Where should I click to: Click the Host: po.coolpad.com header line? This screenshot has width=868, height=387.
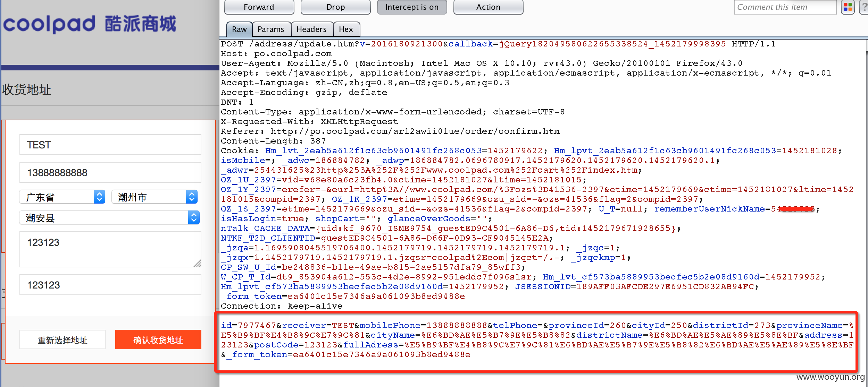276,54
